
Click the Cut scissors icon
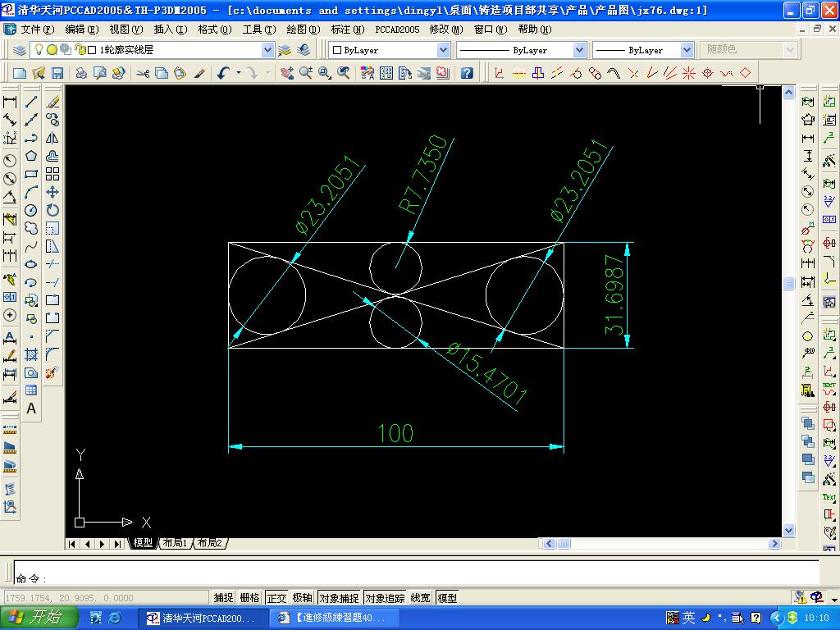click(143, 73)
